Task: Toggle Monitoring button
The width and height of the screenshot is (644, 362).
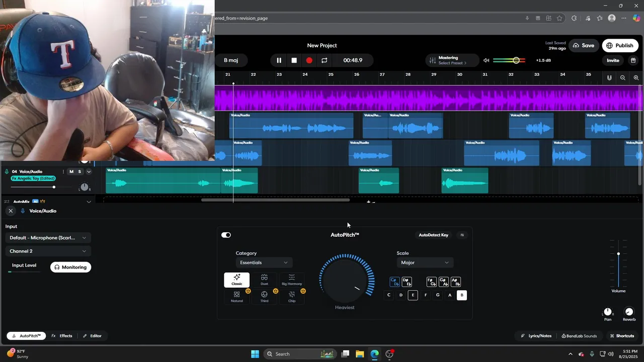Action: click(70, 267)
